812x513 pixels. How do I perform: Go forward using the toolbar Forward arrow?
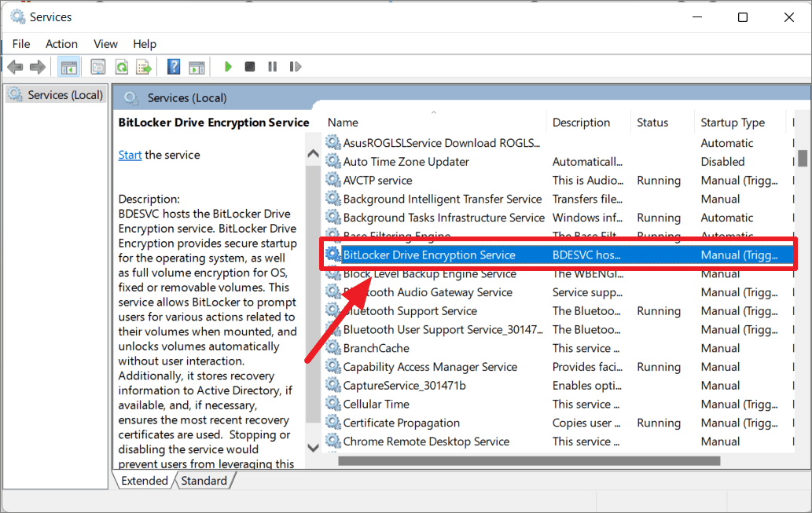pyautogui.click(x=37, y=67)
